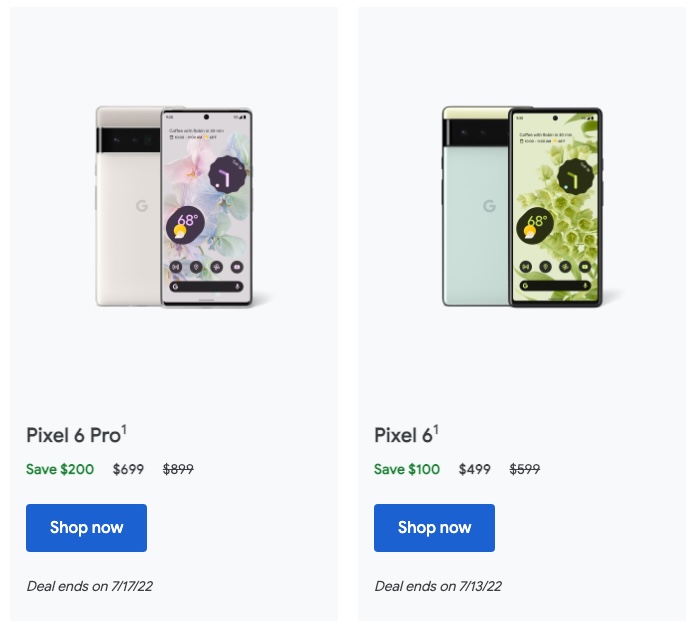Click the clock widget on the Pixel 6 Pro display
This screenshot has height=638, width=696.
pos(225,178)
